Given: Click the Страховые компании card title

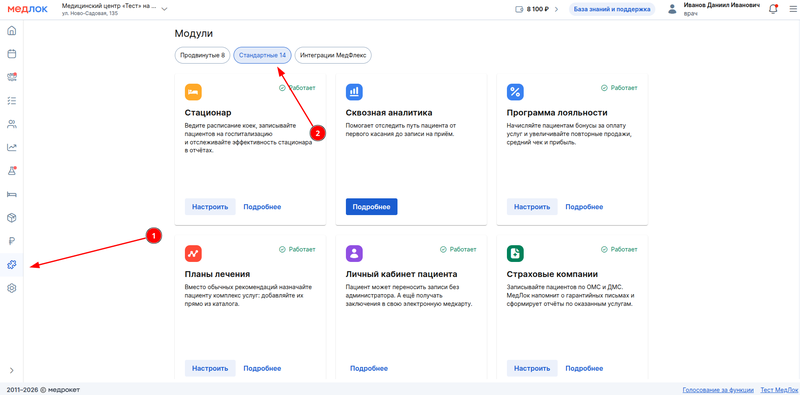Looking at the screenshot, I should [x=553, y=274].
